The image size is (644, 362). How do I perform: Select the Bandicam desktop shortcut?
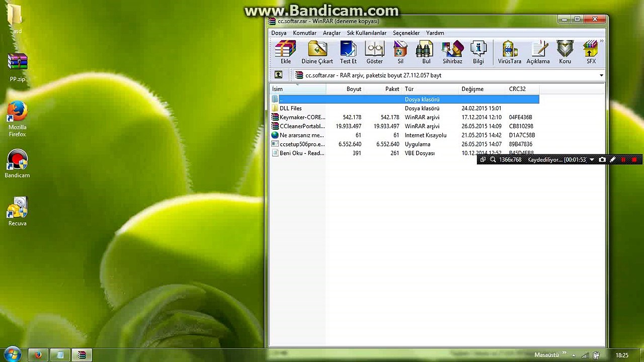(x=17, y=164)
